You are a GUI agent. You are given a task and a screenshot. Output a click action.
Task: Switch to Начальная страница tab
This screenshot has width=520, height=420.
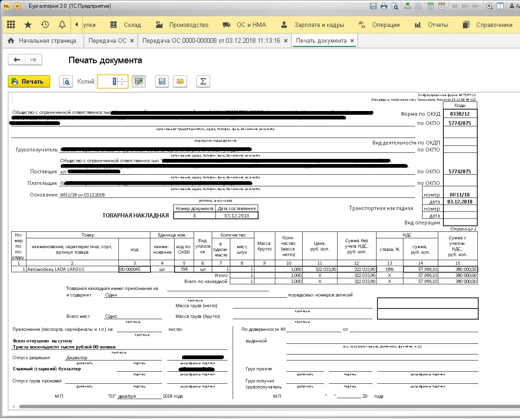click(42, 40)
